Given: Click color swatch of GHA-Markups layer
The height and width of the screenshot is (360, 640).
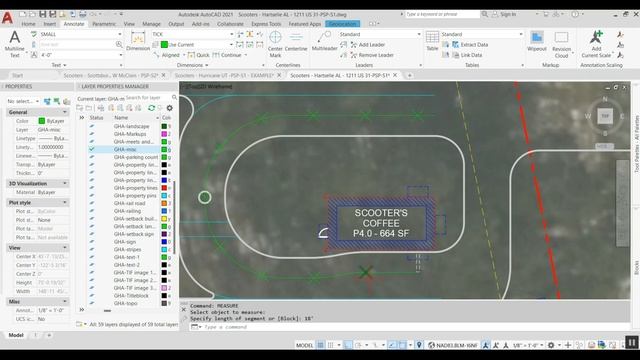Looking at the screenshot, I should (x=164, y=134).
